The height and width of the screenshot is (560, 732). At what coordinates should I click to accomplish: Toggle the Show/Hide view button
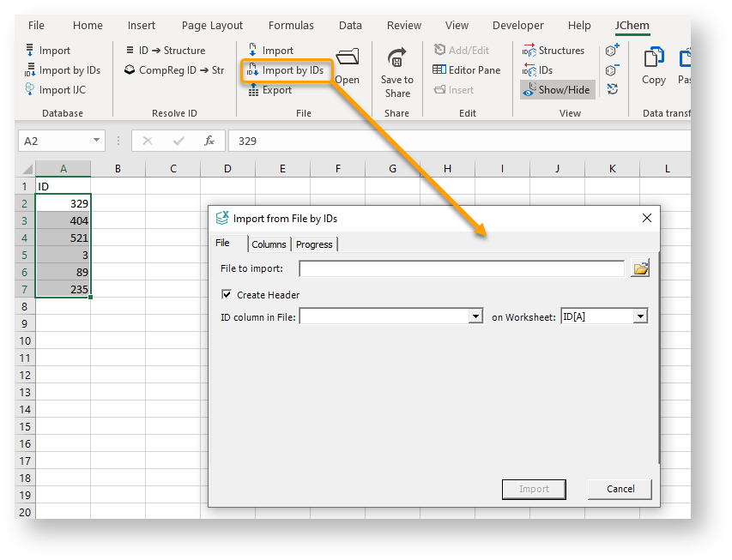point(554,90)
